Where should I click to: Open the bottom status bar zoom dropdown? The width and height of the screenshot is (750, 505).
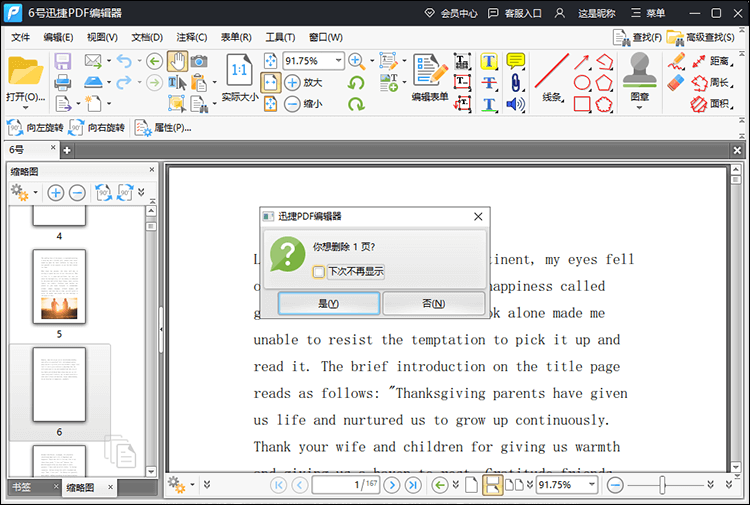[x=592, y=484]
